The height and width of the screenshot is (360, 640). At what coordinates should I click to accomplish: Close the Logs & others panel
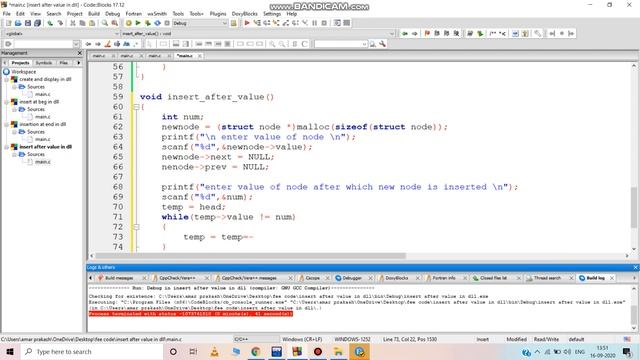[x=635, y=267]
